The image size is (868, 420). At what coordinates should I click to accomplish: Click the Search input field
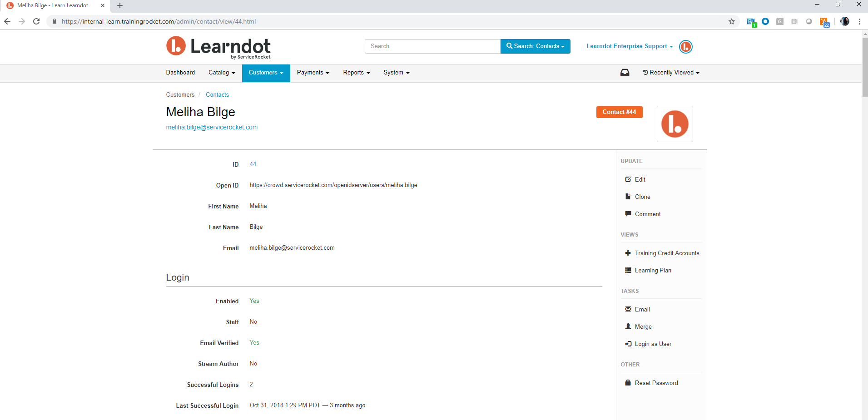coord(432,46)
